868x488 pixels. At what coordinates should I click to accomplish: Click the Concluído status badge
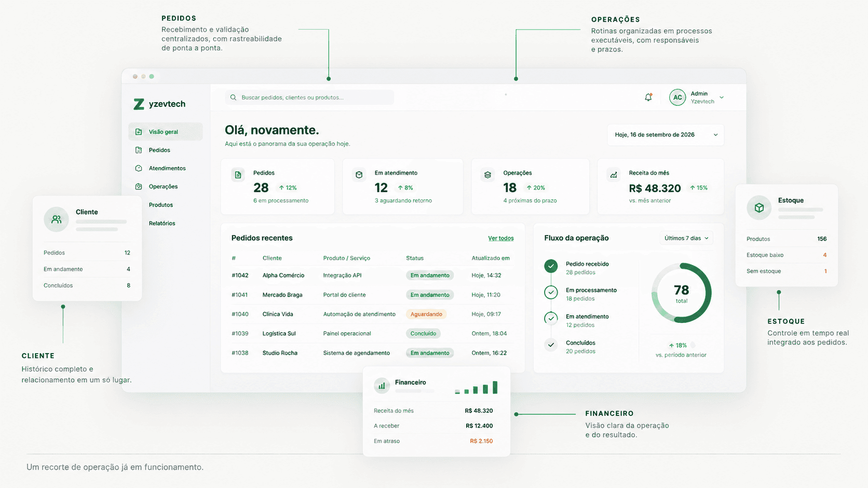(423, 333)
